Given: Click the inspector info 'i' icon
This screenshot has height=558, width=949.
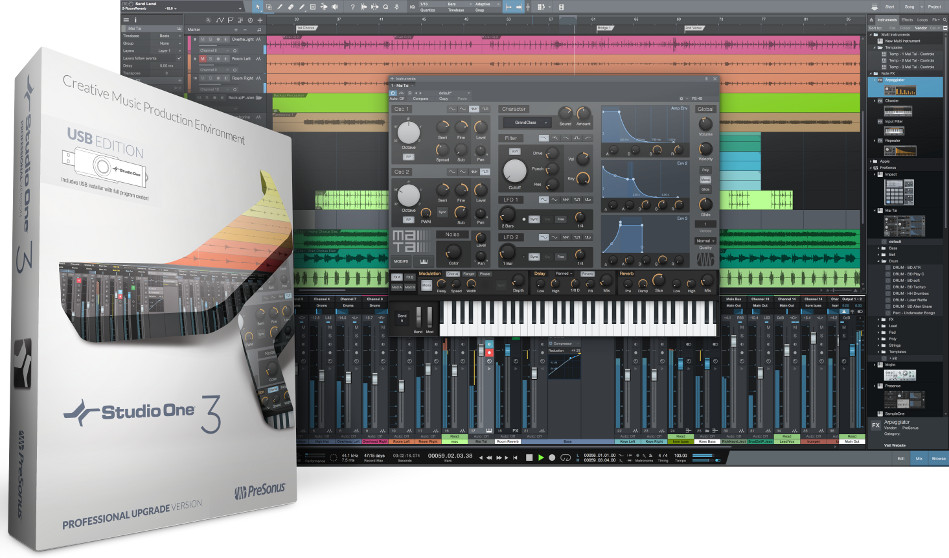Looking at the screenshot, I should pos(134,20).
